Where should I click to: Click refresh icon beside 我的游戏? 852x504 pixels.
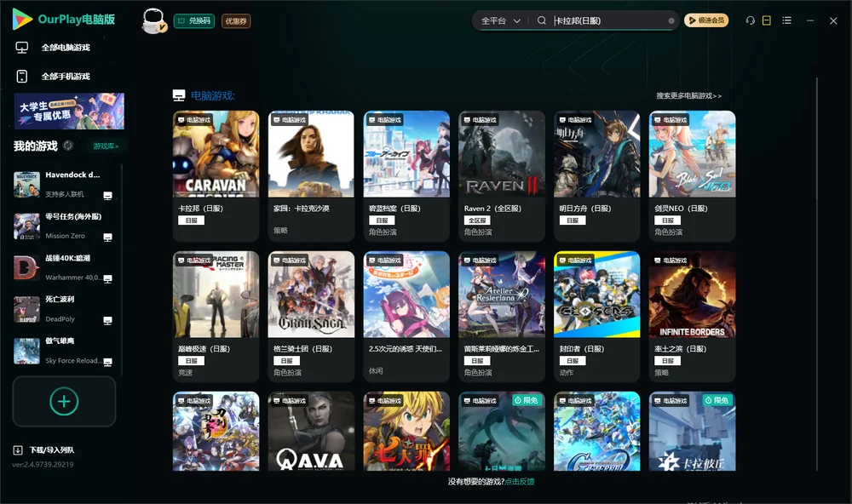pyautogui.click(x=68, y=146)
